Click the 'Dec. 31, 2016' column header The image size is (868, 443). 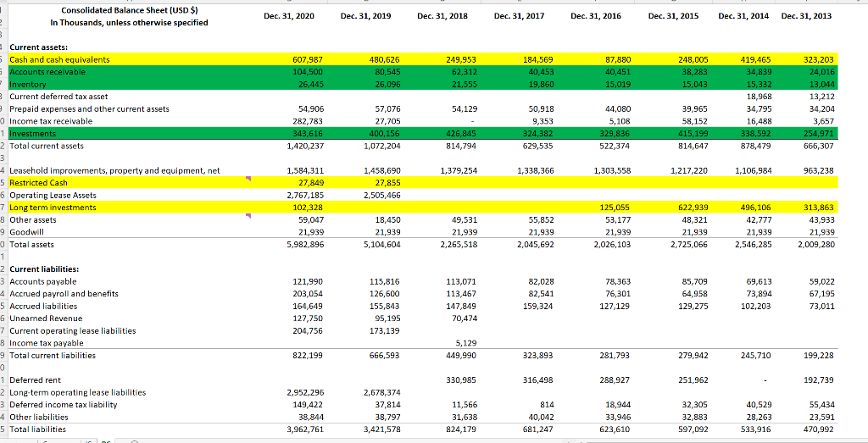[595, 17]
